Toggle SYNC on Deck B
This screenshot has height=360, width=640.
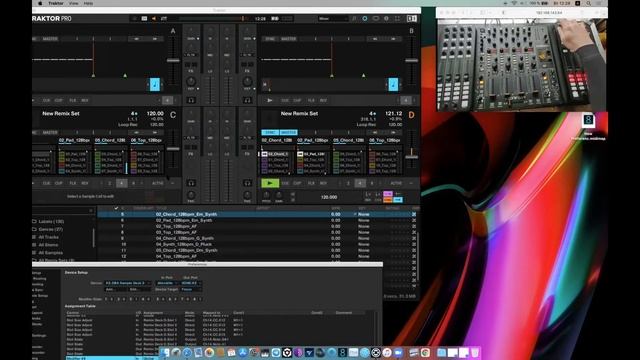270,39
